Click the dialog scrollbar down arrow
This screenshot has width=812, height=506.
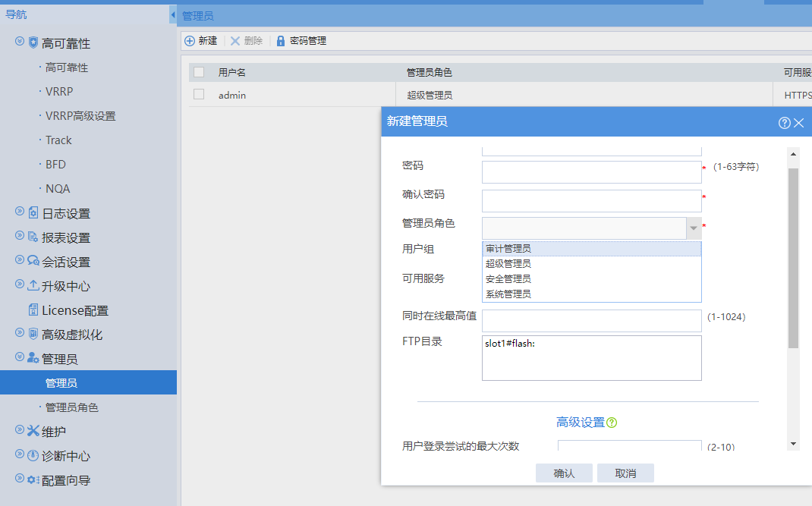tap(793, 444)
